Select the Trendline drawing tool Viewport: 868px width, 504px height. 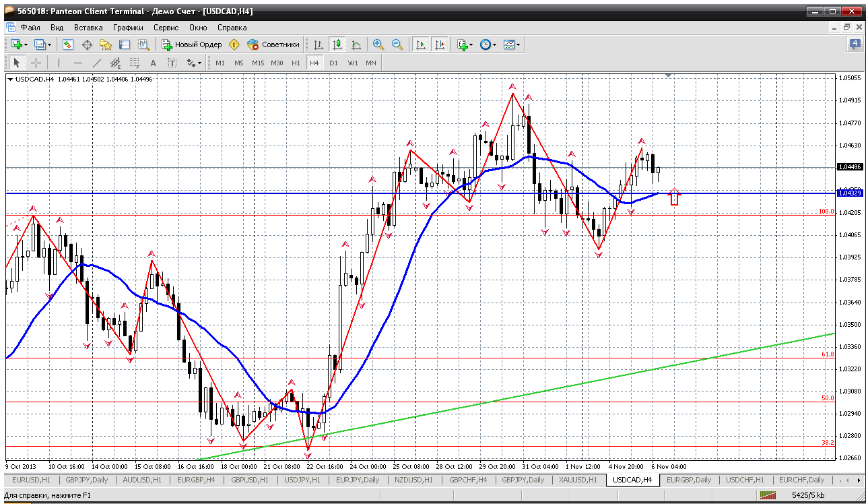click(97, 63)
